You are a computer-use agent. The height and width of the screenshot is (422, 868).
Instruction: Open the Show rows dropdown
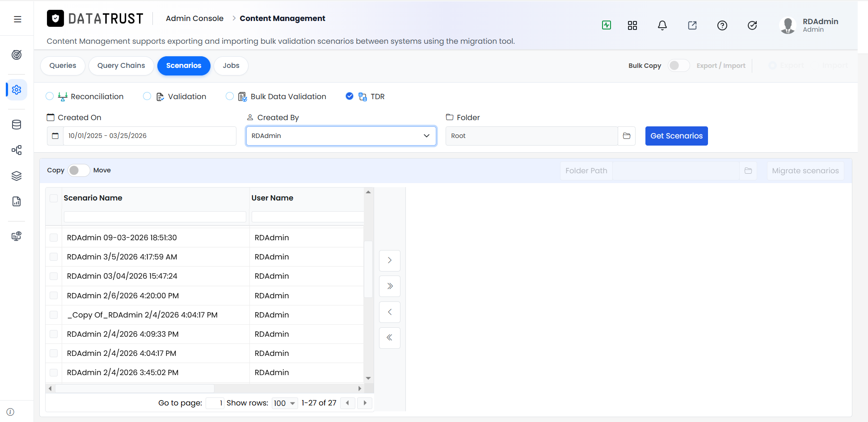(x=285, y=403)
